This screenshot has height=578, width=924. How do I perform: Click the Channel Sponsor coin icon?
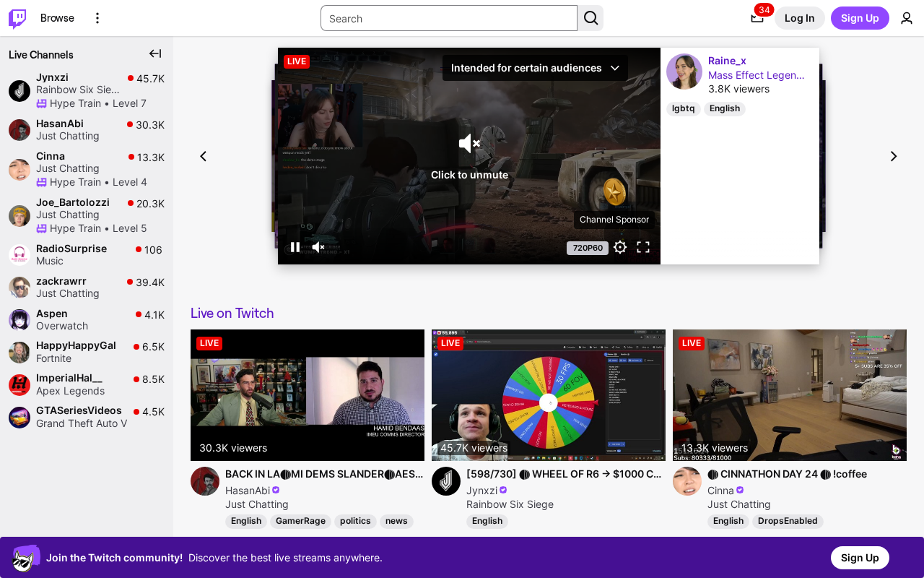click(x=614, y=193)
